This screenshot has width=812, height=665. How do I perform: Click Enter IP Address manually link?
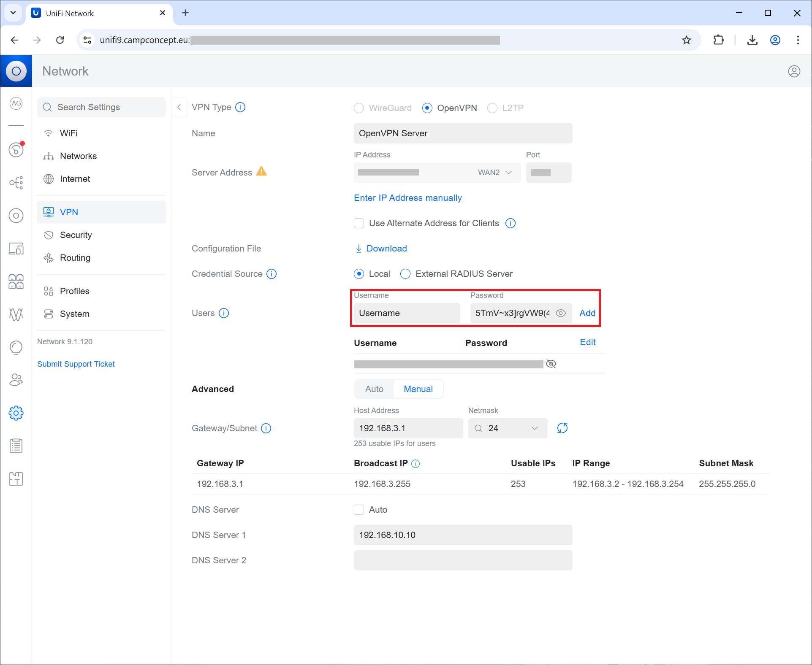coord(407,198)
